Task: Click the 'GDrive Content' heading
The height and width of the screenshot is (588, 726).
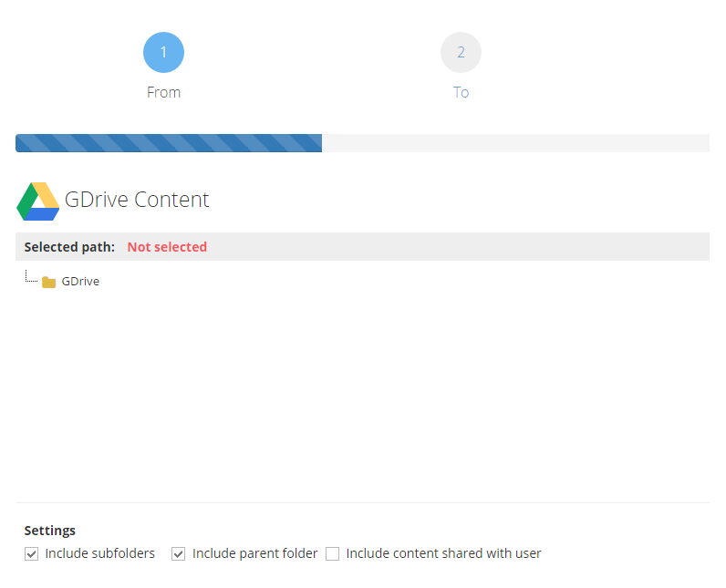Action: (x=137, y=200)
